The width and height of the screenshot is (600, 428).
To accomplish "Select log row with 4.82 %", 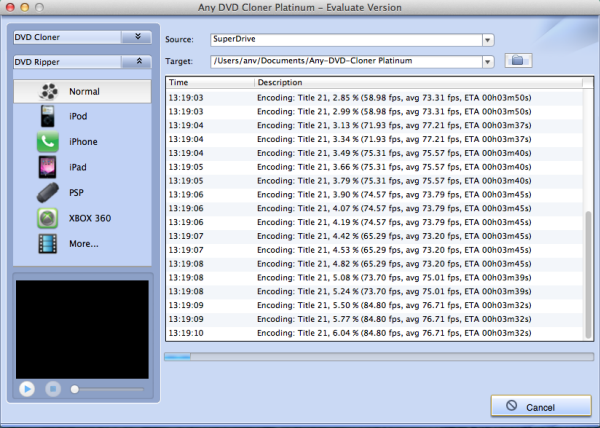I will click(375, 264).
